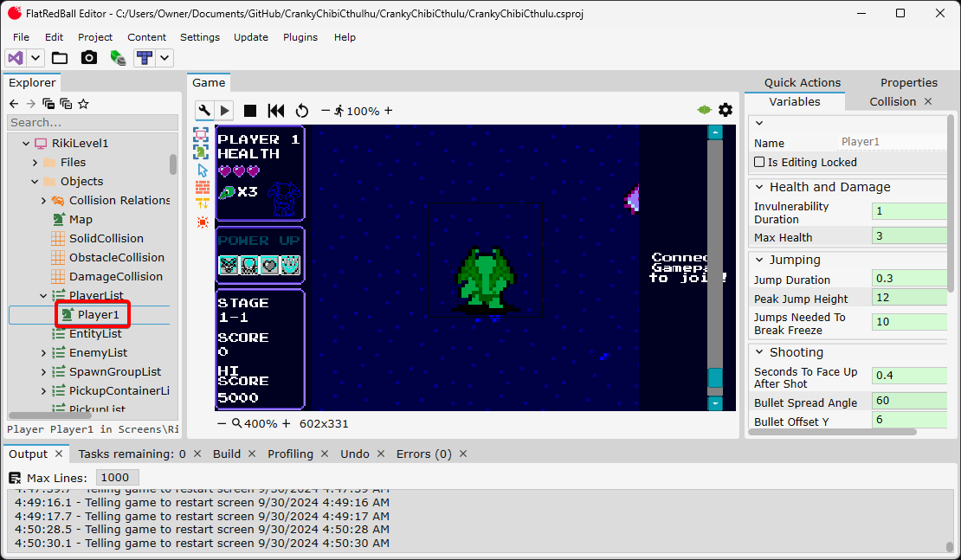Screen dimensions: 961x560
Task: Click the bookmark star icon in Explorer
Action: coord(83,104)
